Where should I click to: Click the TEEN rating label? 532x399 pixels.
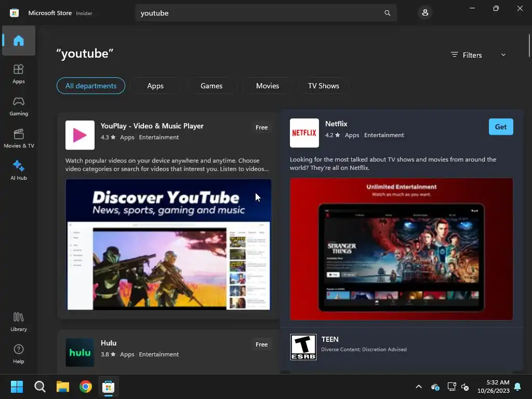(x=330, y=339)
